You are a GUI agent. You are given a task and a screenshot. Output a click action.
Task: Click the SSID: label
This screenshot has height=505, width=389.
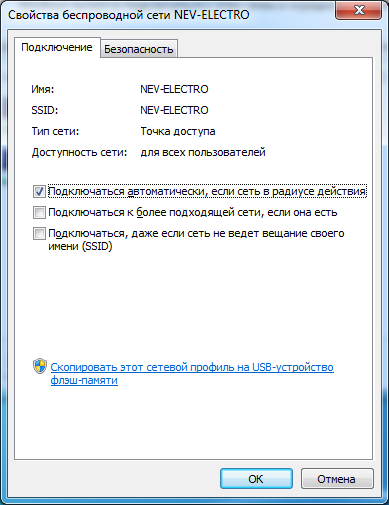[x=45, y=110]
